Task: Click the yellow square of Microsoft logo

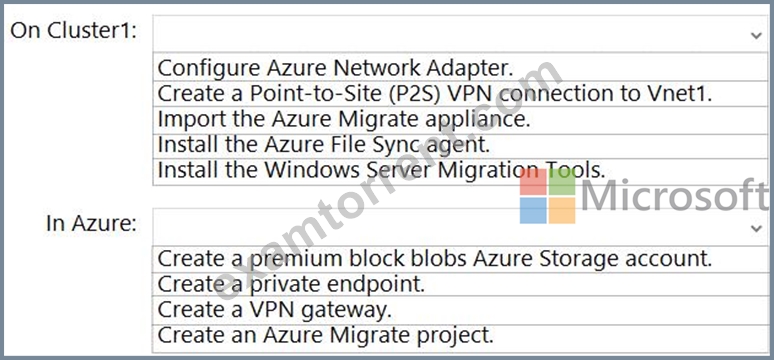Action: (562, 211)
